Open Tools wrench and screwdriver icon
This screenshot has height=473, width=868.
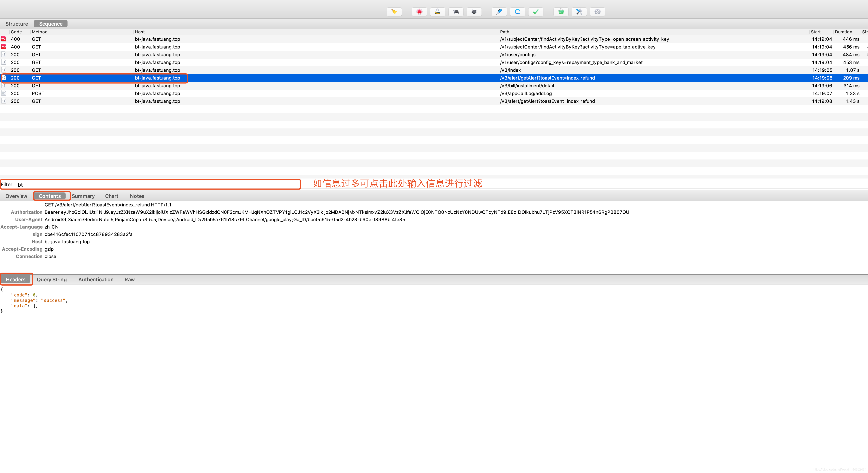pos(579,12)
